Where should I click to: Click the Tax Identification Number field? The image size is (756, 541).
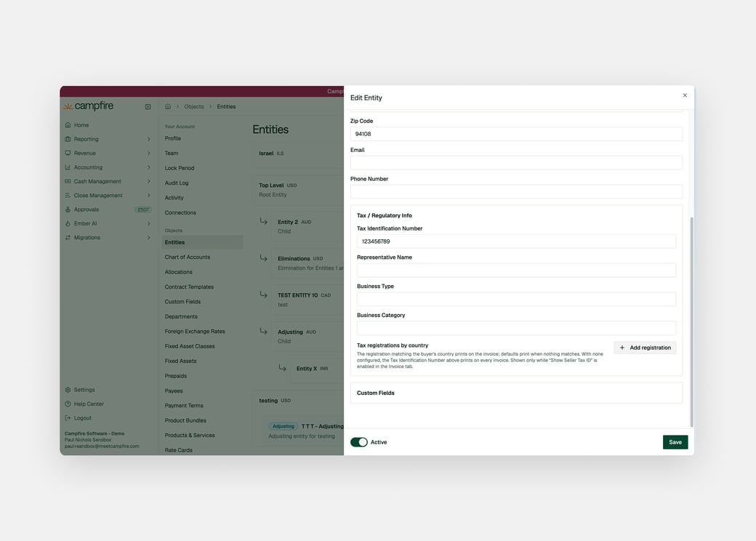[x=516, y=241]
